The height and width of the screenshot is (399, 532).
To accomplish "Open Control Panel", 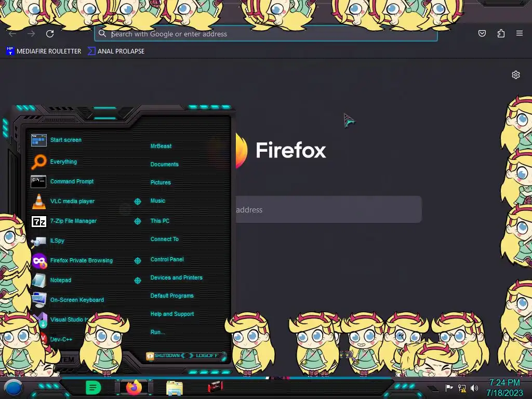I will pos(167,259).
